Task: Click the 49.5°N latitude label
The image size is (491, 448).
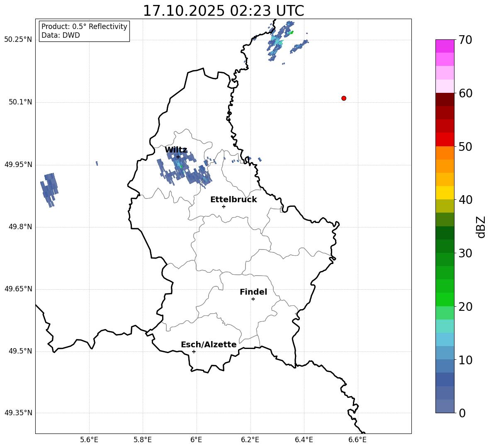Action: (x=20, y=351)
